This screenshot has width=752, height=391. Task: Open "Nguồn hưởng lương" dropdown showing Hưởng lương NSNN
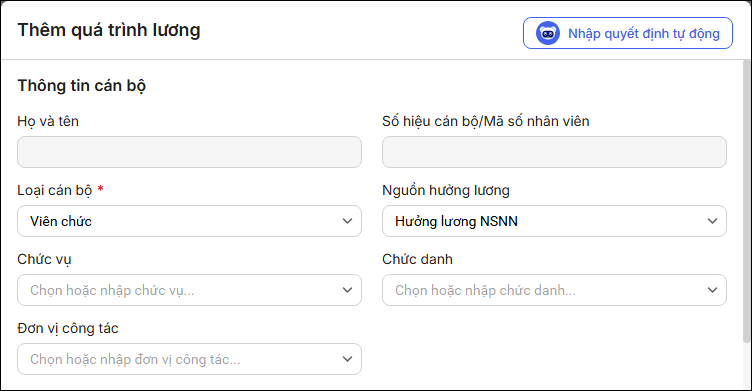[554, 221]
